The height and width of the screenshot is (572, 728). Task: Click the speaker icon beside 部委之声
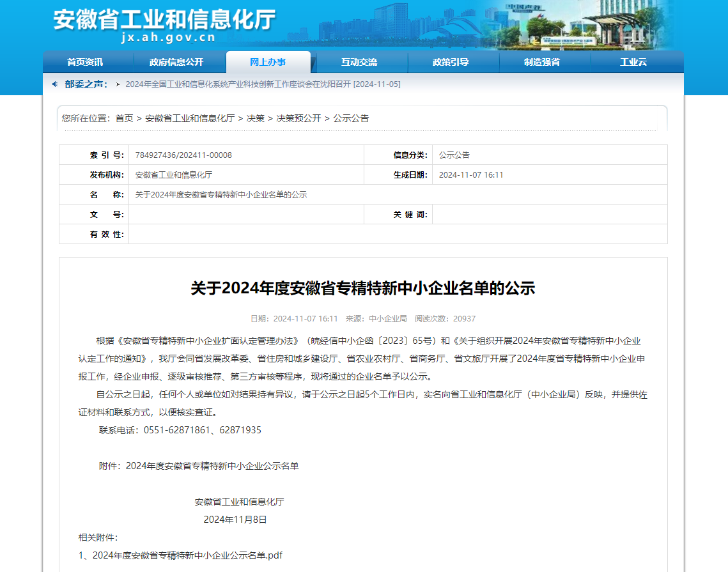(55, 84)
